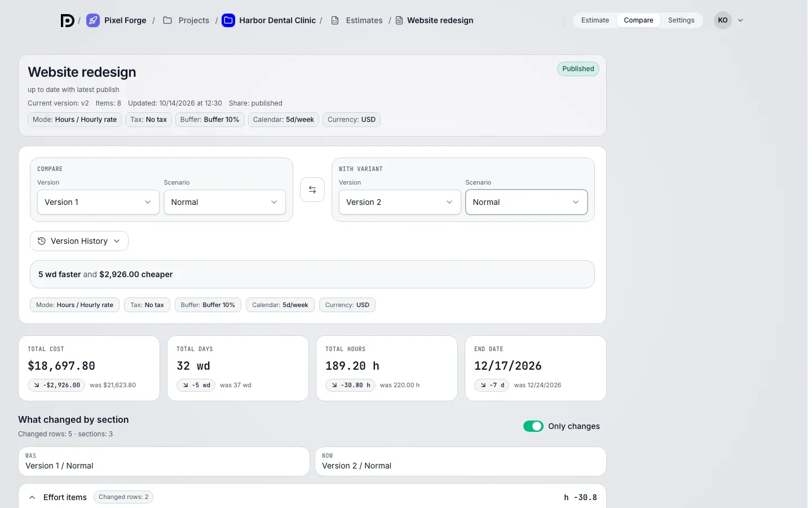Select the Compare tab
The height and width of the screenshot is (508, 812).
(x=638, y=20)
